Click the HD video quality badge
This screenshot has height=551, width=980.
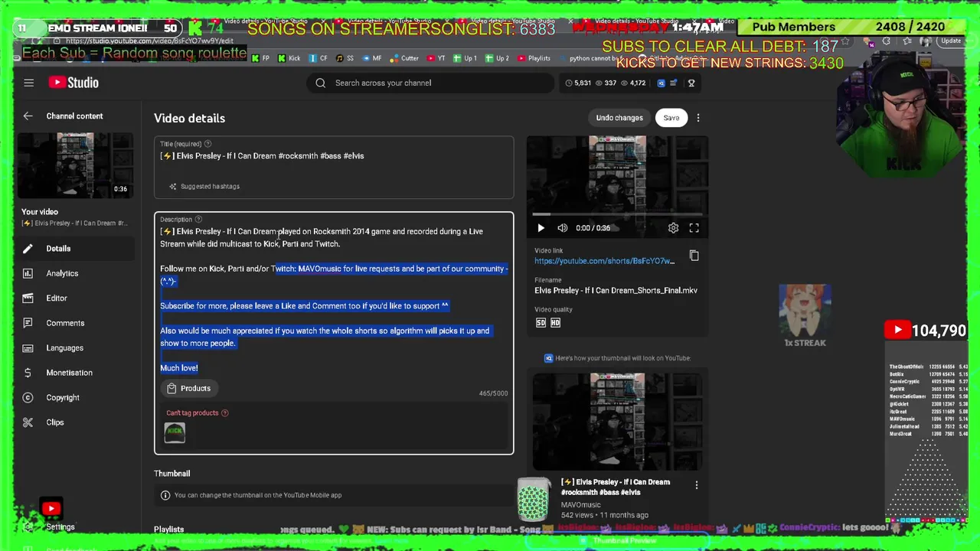tap(555, 323)
